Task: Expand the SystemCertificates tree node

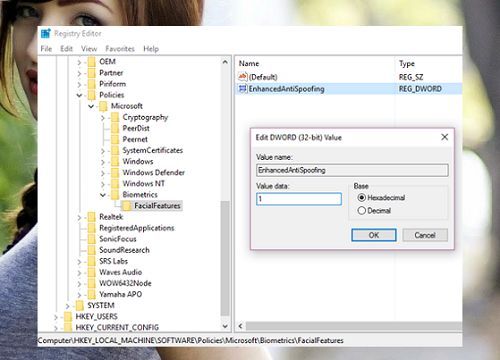Action: (x=103, y=151)
